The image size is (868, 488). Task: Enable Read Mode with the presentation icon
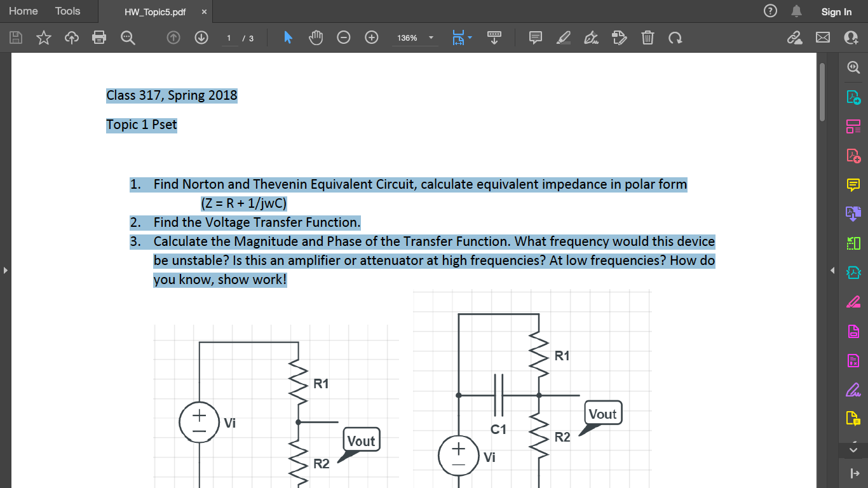click(494, 37)
